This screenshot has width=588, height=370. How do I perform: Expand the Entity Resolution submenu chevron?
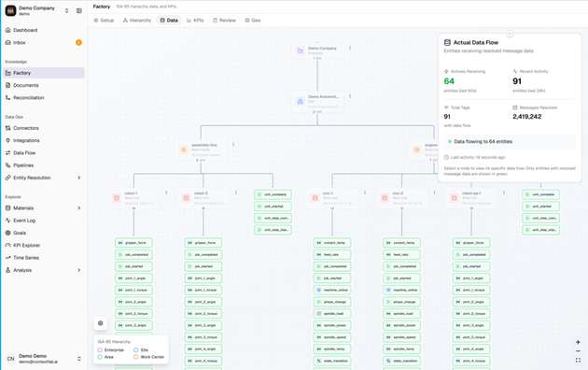[x=79, y=178]
